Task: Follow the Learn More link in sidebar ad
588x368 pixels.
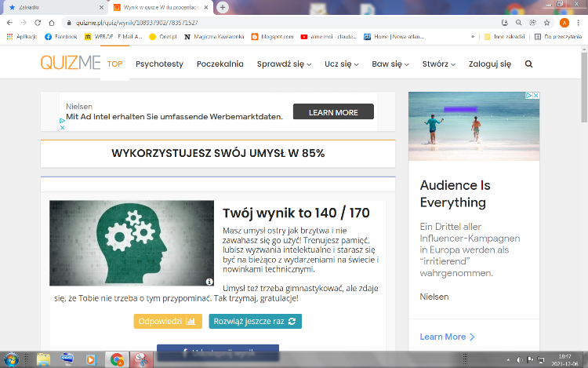Action: pos(447,337)
